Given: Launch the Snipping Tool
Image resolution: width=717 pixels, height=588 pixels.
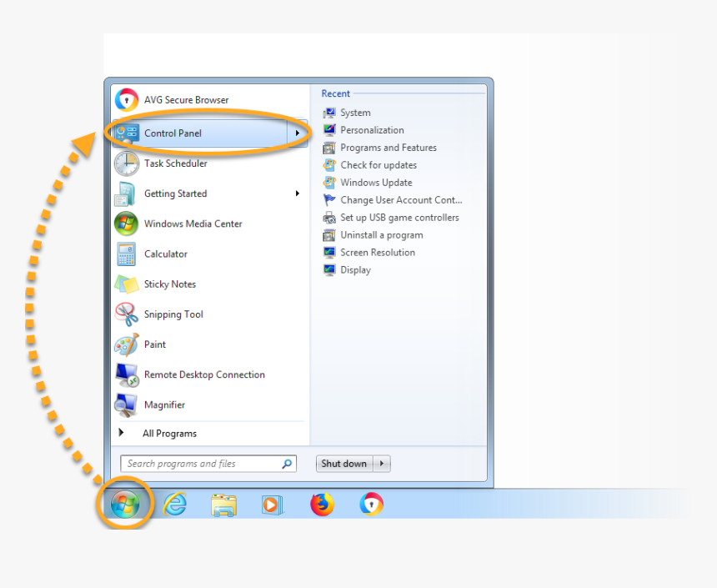Looking at the screenshot, I should tap(173, 314).
